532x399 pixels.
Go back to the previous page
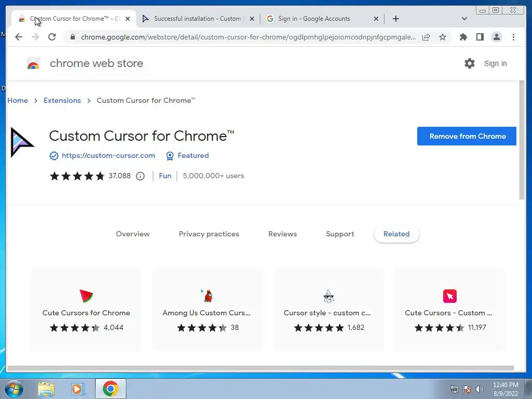coord(19,37)
